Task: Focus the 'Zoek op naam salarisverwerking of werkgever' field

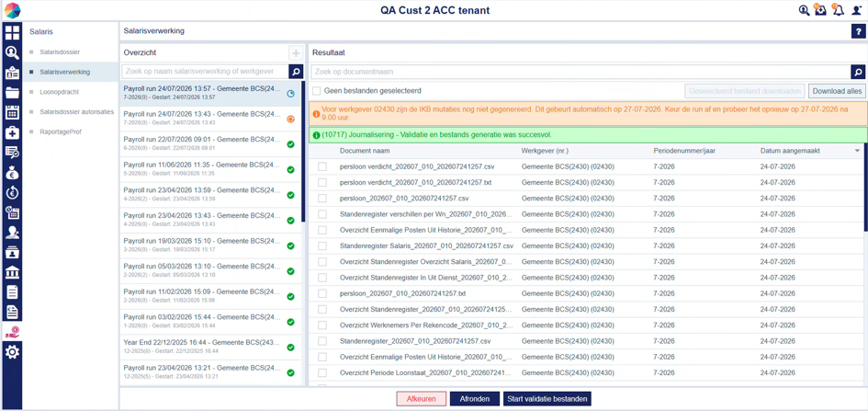Action: (206, 72)
